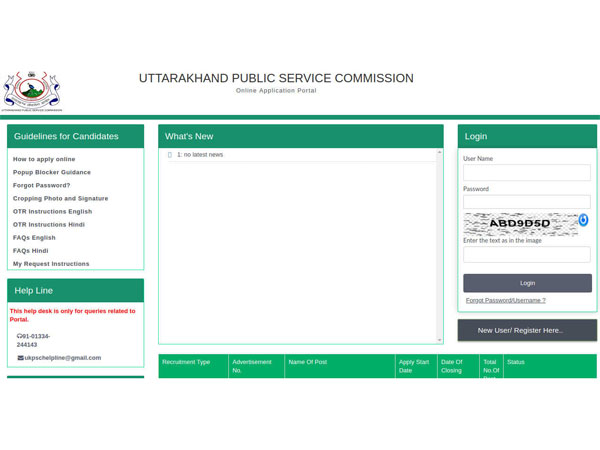Focus the User Name field
The height and width of the screenshot is (450, 600).
[x=526, y=173]
